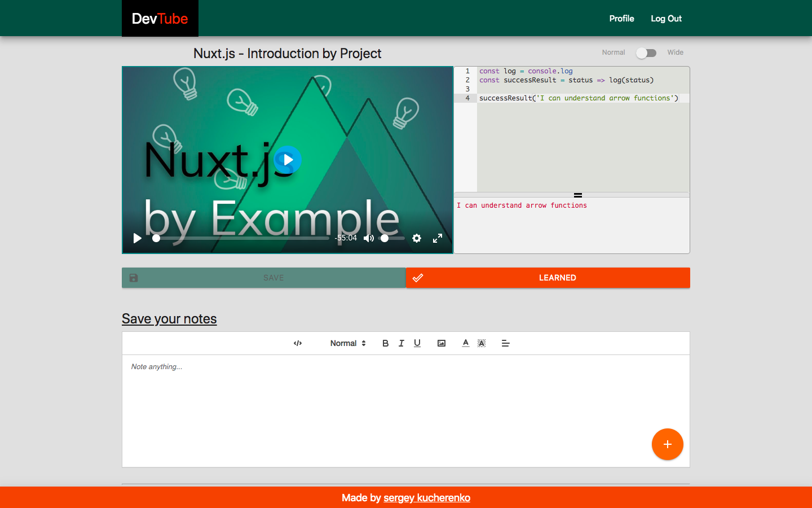812x508 pixels.
Task: Apply text color from notes toolbar
Action: tap(465, 343)
